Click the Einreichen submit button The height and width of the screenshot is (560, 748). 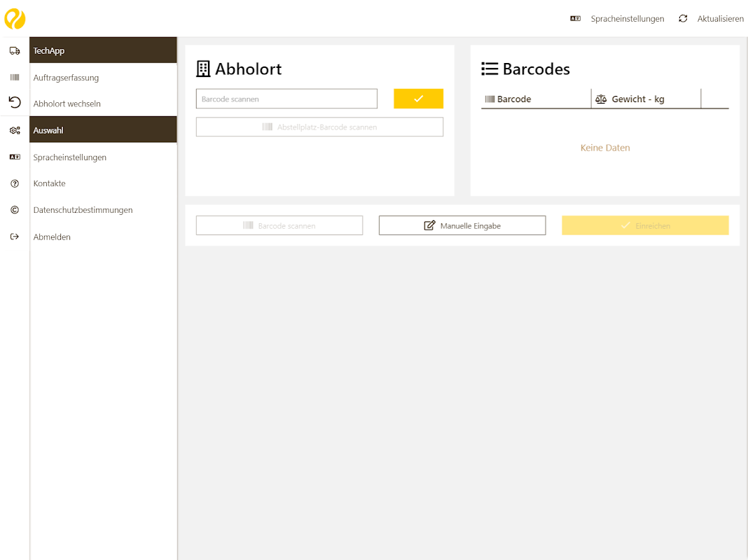[x=645, y=225]
